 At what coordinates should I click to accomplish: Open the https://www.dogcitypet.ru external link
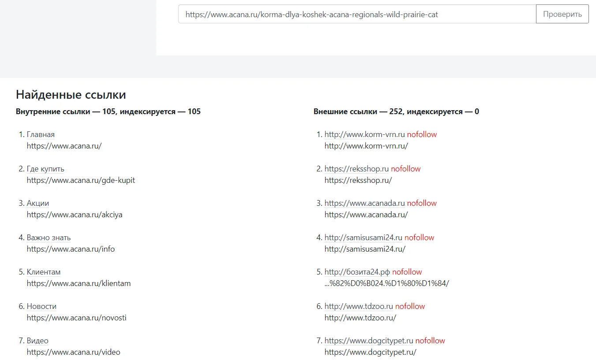369,341
